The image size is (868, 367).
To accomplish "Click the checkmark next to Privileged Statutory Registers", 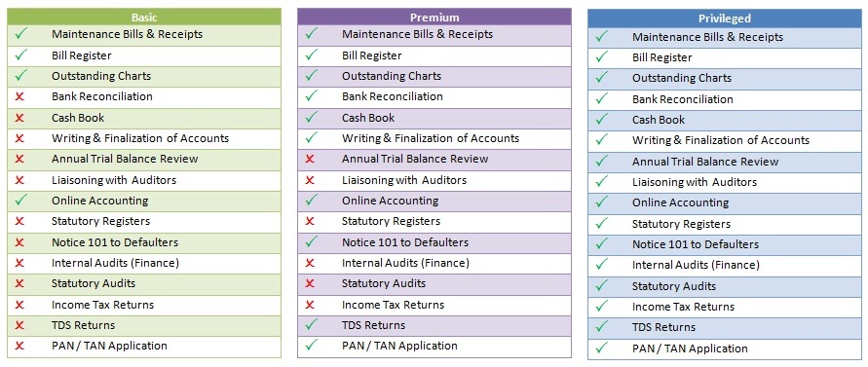I will coord(602,223).
